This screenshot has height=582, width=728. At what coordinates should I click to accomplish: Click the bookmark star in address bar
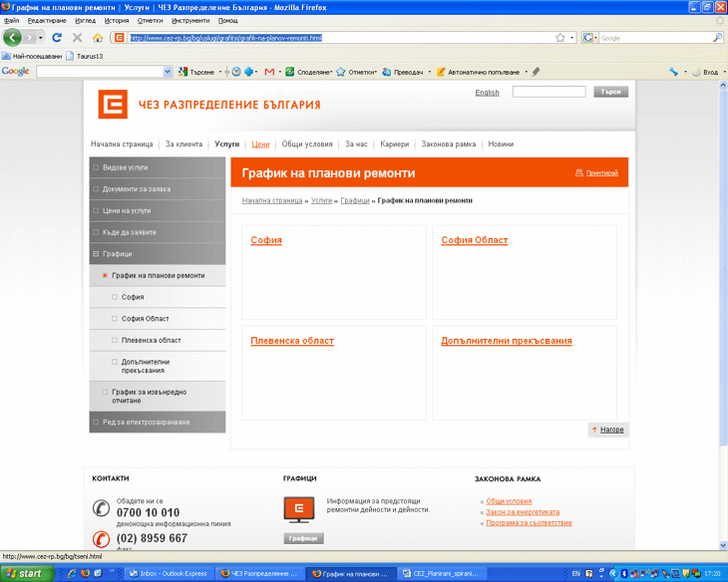click(x=560, y=38)
